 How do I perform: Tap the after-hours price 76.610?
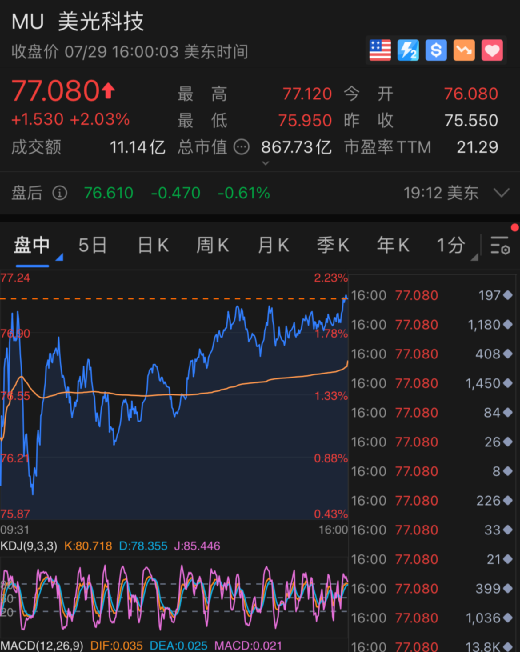pos(108,193)
